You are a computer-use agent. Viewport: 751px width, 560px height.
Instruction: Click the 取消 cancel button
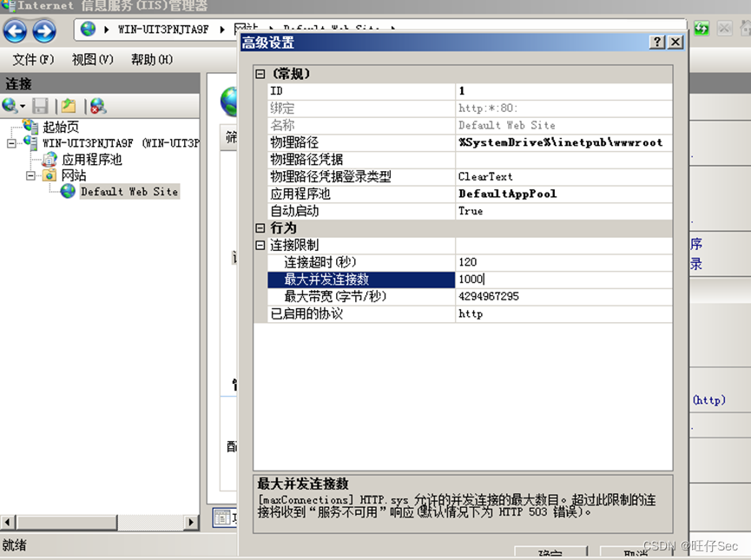coord(631,555)
